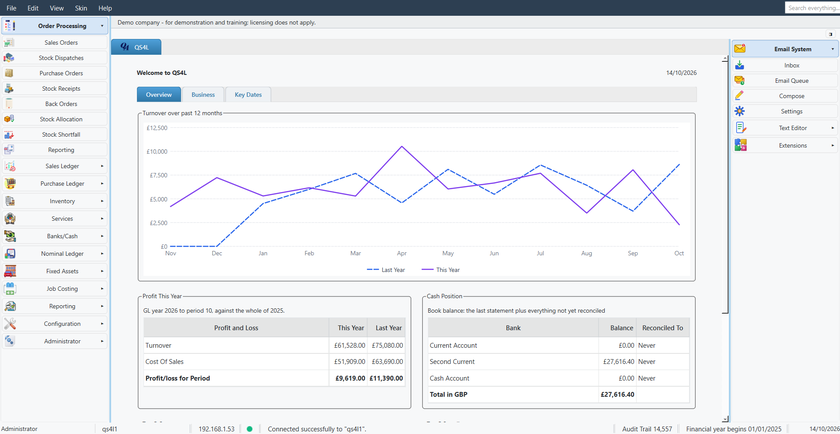The image size is (840, 434).
Task: Expand the Inventory submenu arrow
Action: point(102,201)
